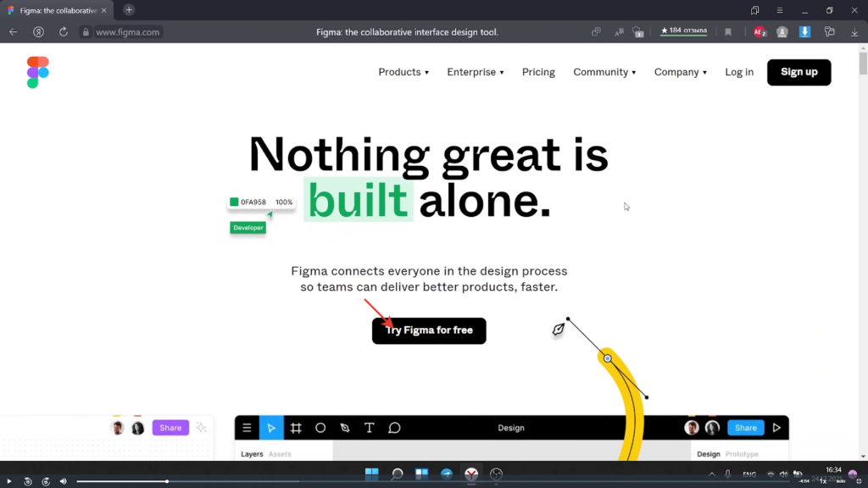Pick the Text tool icon
868x488 pixels.
pos(370,428)
